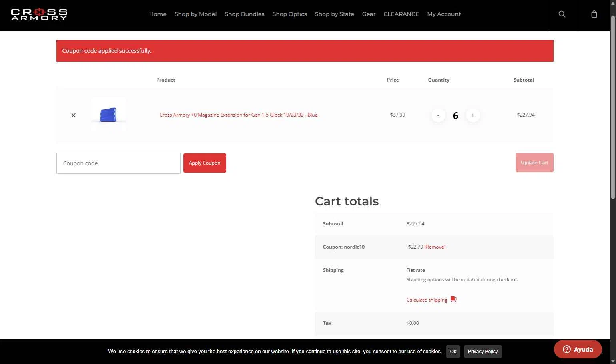Remove the magazine extension with the X icon
The width and height of the screenshot is (616, 364).
(x=73, y=115)
